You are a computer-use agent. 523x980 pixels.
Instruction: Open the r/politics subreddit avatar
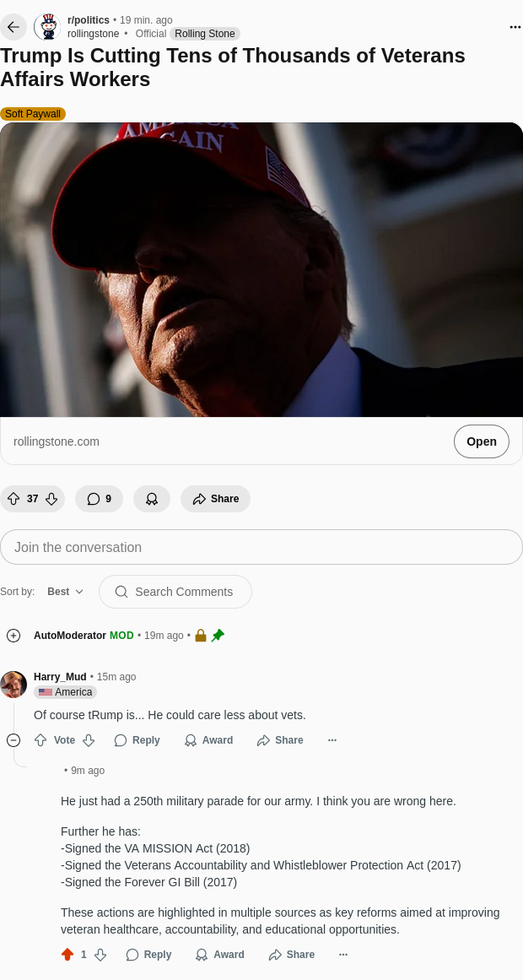pos(47,27)
